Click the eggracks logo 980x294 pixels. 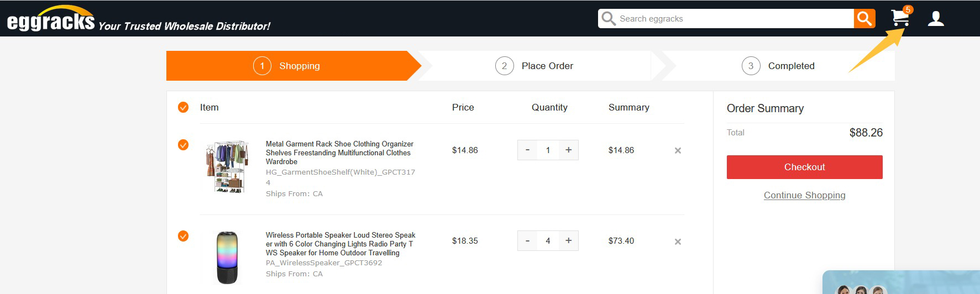click(x=51, y=20)
